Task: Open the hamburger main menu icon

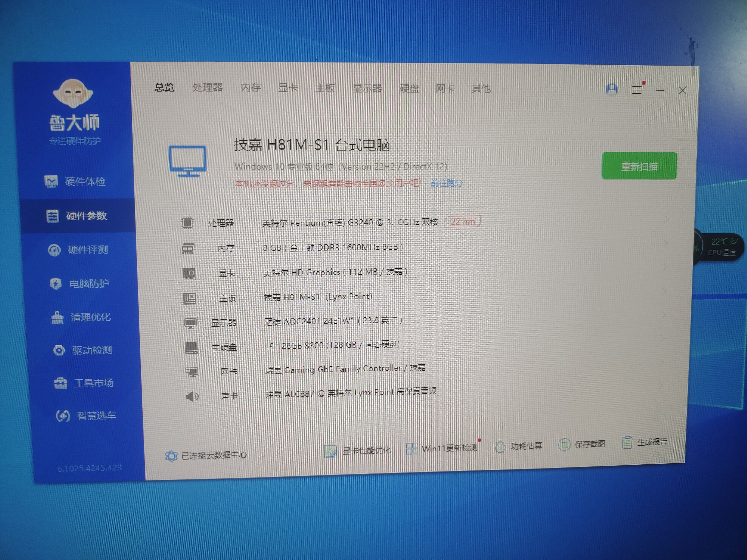Action: [x=637, y=90]
